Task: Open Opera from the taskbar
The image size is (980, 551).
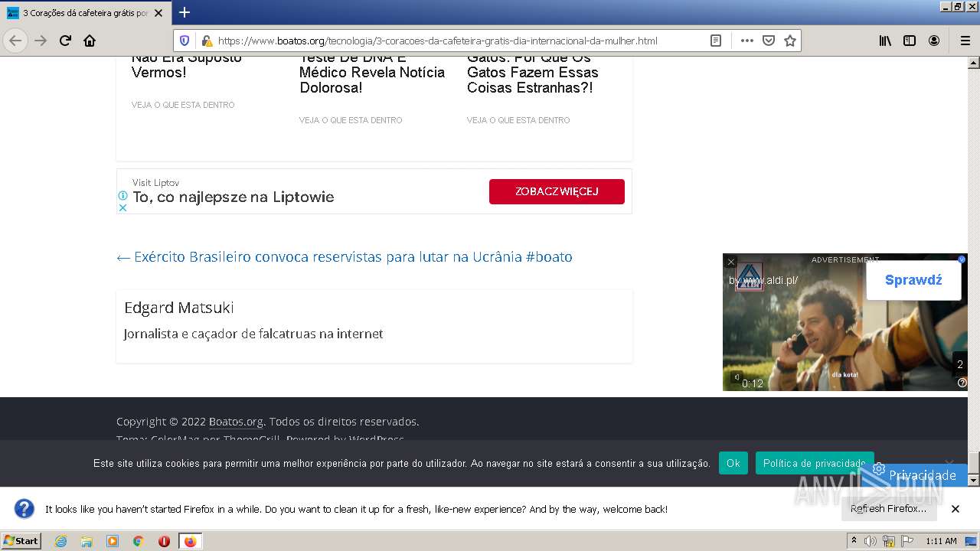Action: pos(164,541)
